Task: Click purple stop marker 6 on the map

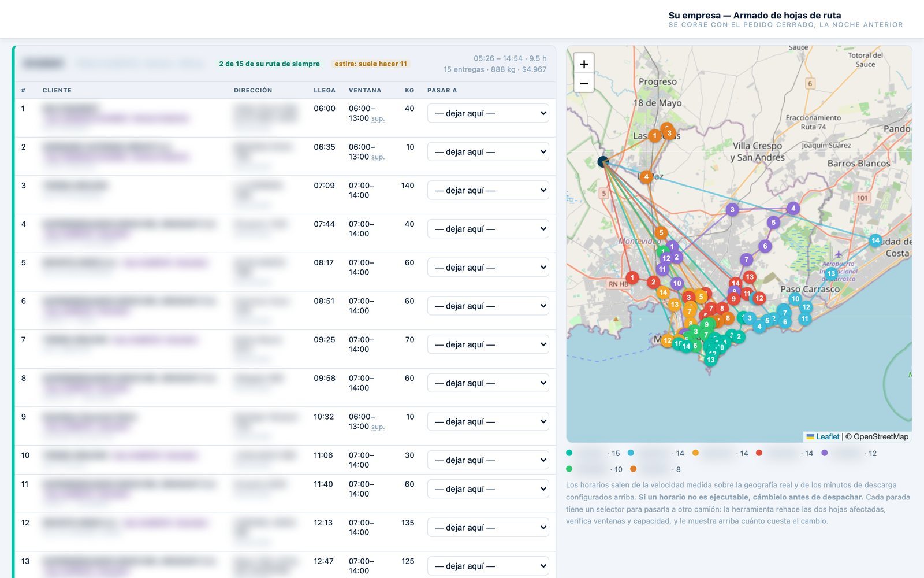Action: pos(765,246)
